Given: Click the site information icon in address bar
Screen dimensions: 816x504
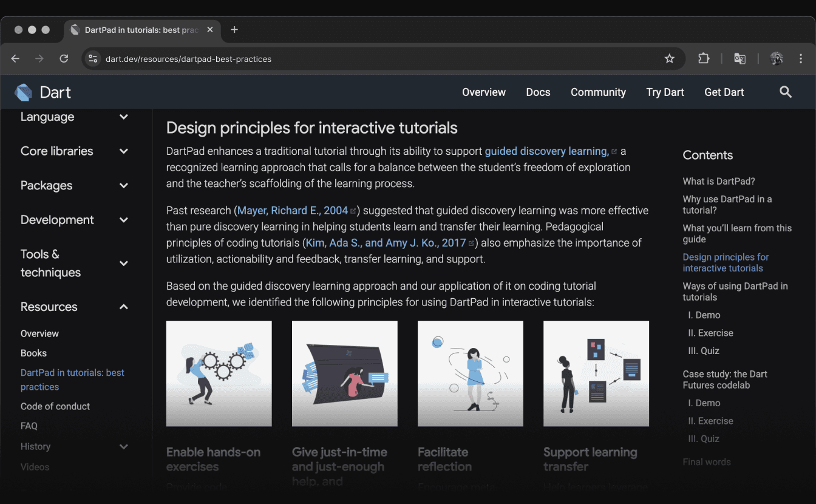Looking at the screenshot, I should (x=93, y=58).
